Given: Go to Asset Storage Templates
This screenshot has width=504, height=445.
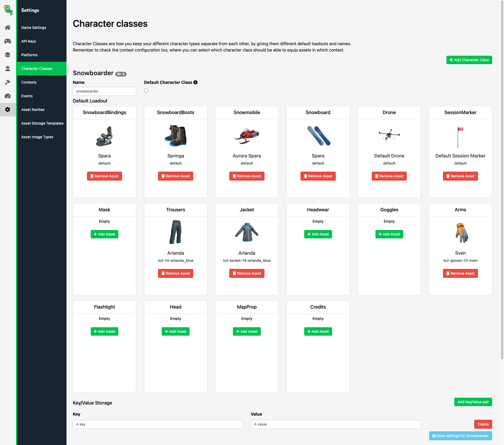Looking at the screenshot, I should click(x=42, y=123).
